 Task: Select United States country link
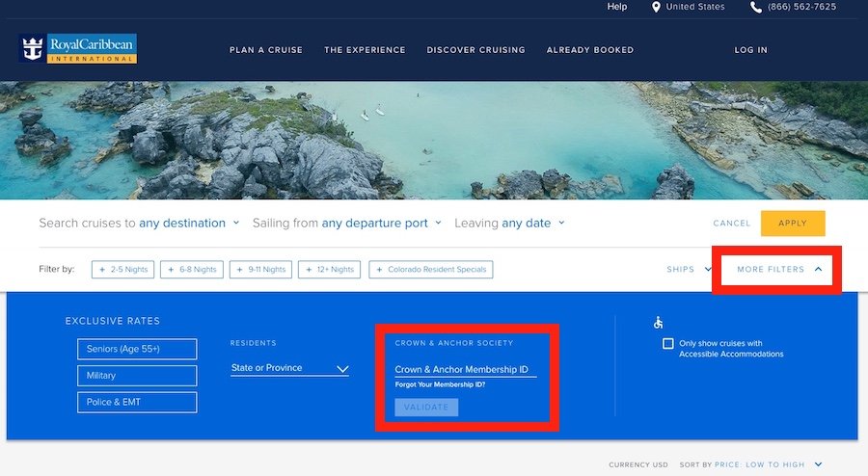[695, 7]
